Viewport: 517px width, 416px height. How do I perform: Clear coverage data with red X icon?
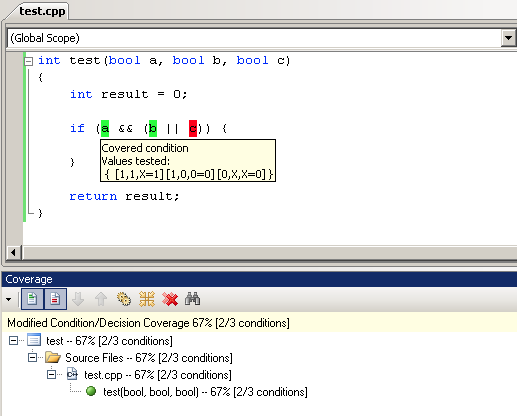[x=170, y=299]
